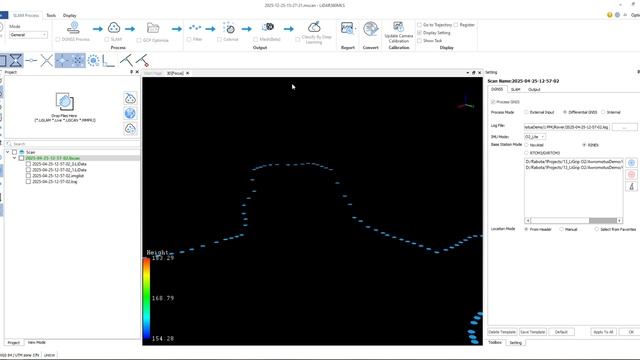
Task: Select the line with midpoint node tool
Action: [31, 60]
